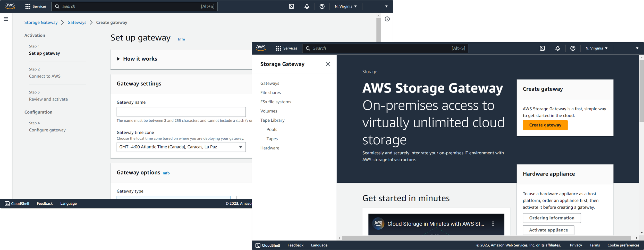Open CloudShell in front window footer

coord(268,245)
